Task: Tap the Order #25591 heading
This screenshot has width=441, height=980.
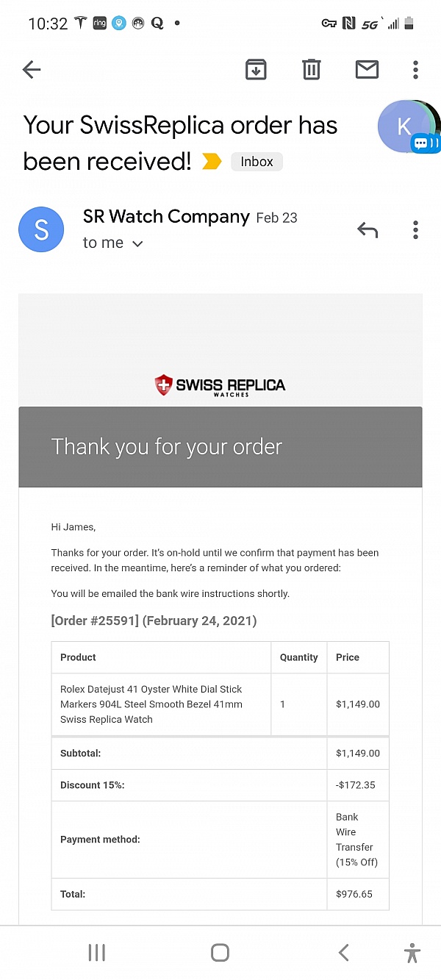Action: tap(154, 620)
